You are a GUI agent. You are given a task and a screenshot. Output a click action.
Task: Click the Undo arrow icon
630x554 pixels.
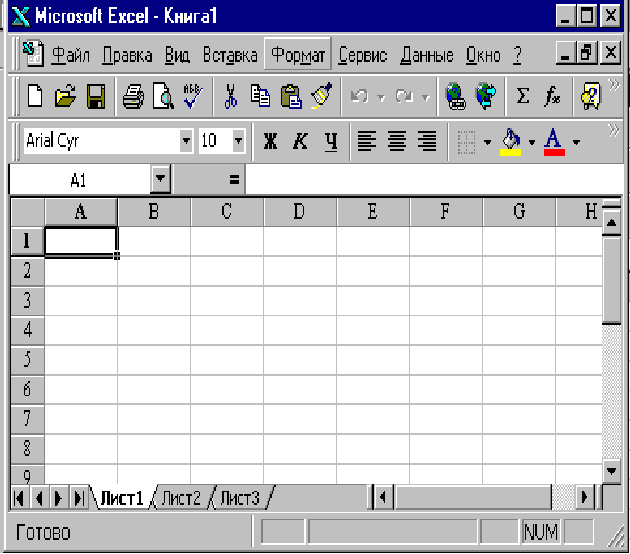[x=359, y=96]
